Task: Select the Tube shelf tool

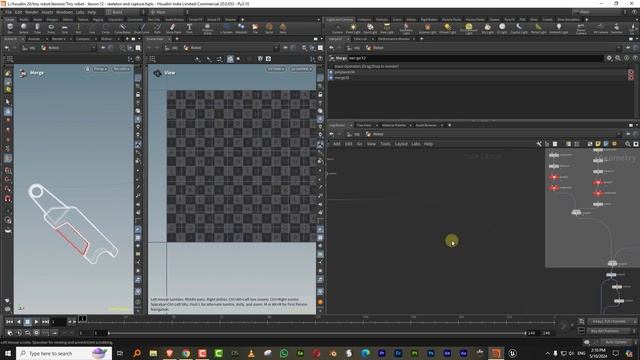Action: point(37,28)
